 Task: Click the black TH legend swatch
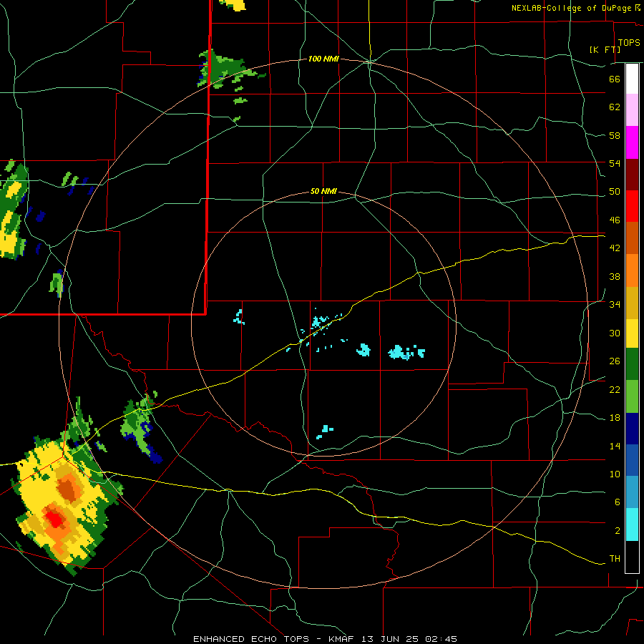click(632, 557)
